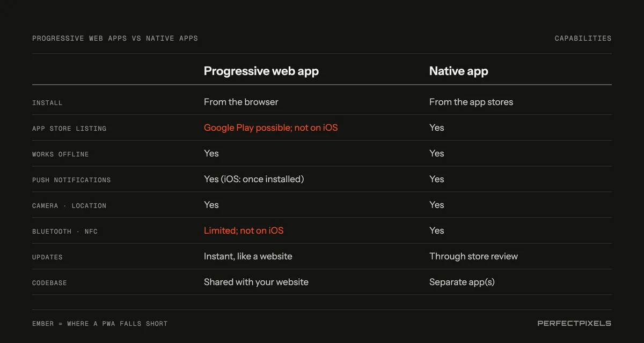This screenshot has width=644, height=343.
Task: Click the 'Install' row label
Action: [x=47, y=103]
